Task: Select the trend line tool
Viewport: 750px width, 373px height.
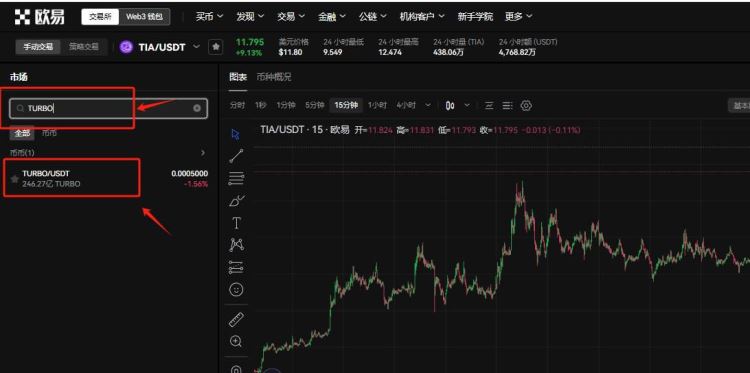Action: click(x=236, y=156)
